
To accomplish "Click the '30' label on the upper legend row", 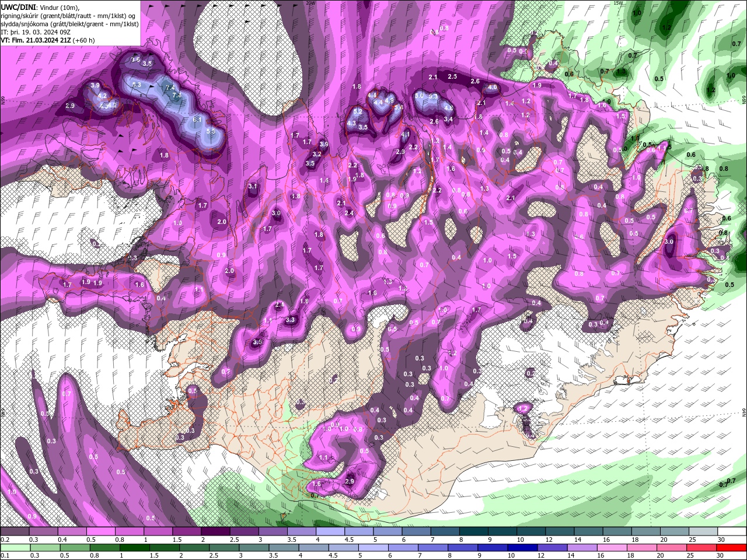I will [721, 540].
